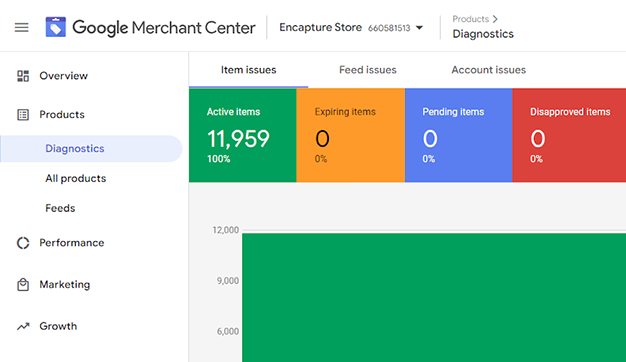Click the 6,000 chart axis label
The width and height of the screenshot is (626, 362).
tap(228, 331)
